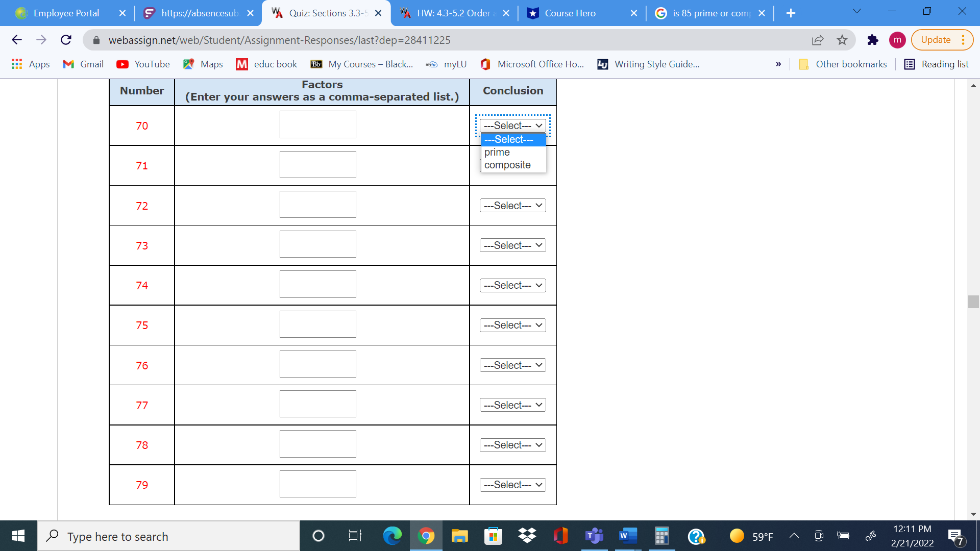This screenshot has width=980, height=551.
Task: Open the Conclusion dropdown for number 79
Action: click(x=512, y=484)
